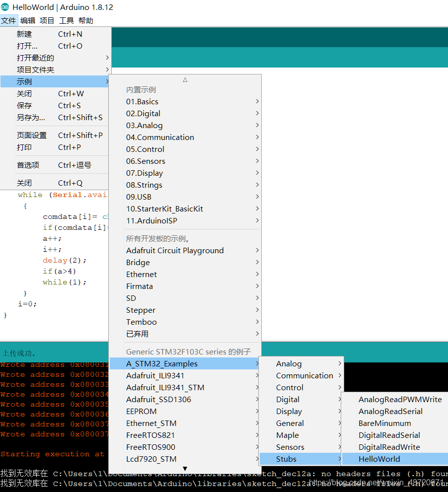Choose 页面设置 from the file menu
Viewport: 448px width, 492px height.
[55, 135]
